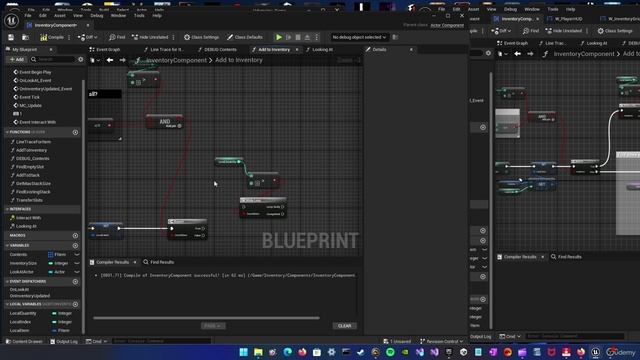Viewport: 640px width, 360px height.
Task: Click the Unreal Engine logo icon
Action: pyautogui.click(x=11, y=20)
